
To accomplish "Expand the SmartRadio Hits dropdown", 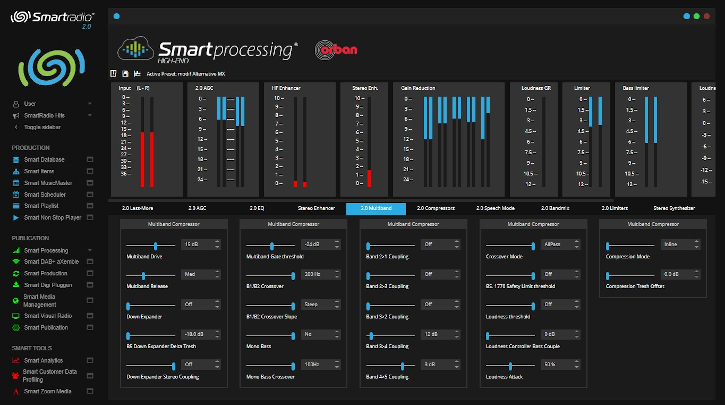I will [90, 116].
